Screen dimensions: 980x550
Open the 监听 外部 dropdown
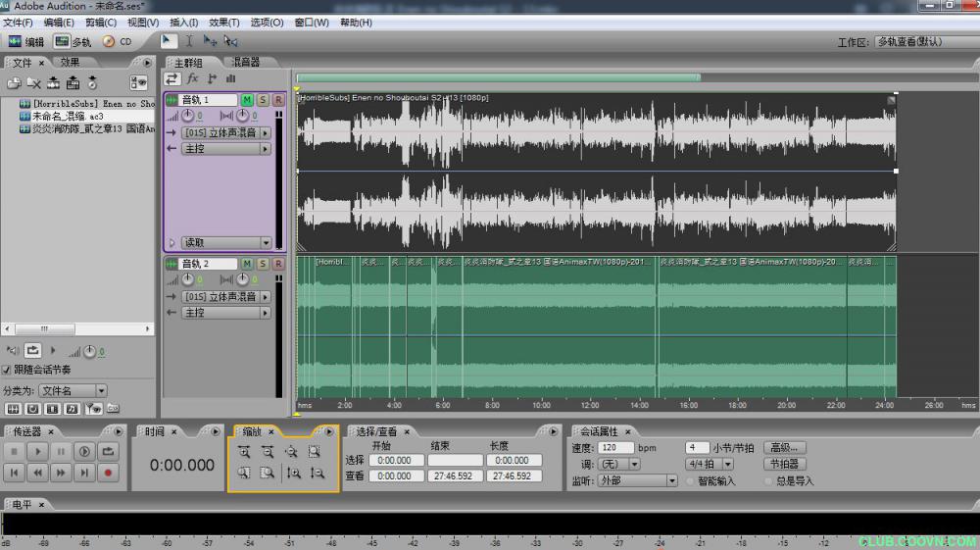[638, 480]
